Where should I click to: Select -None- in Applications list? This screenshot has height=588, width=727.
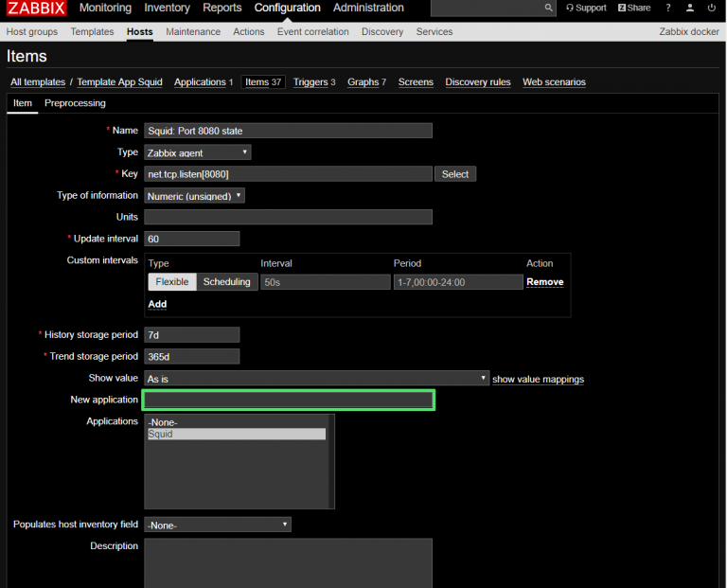tap(237, 422)
